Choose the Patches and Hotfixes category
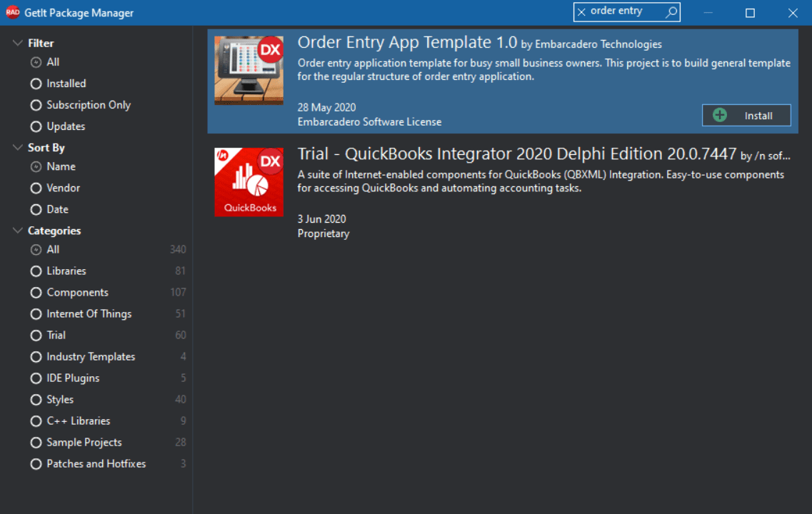Image resolution: width=812 pixels, height=514 pixels. 88,464
